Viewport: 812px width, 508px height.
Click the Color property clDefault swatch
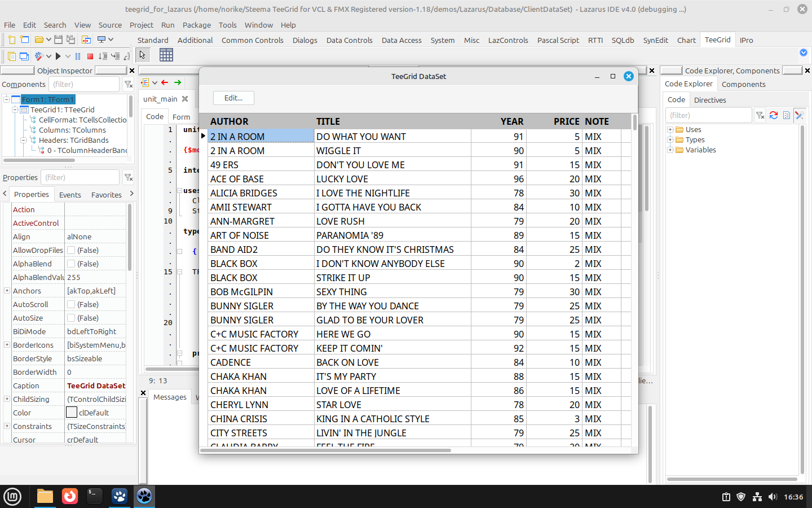(x=72, y=413)
